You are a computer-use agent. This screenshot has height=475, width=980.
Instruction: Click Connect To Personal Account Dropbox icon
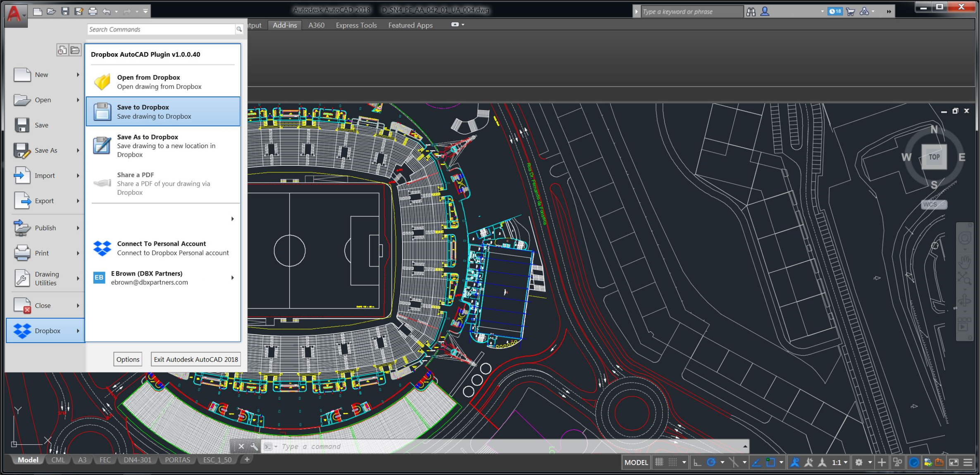click(102, 248)
